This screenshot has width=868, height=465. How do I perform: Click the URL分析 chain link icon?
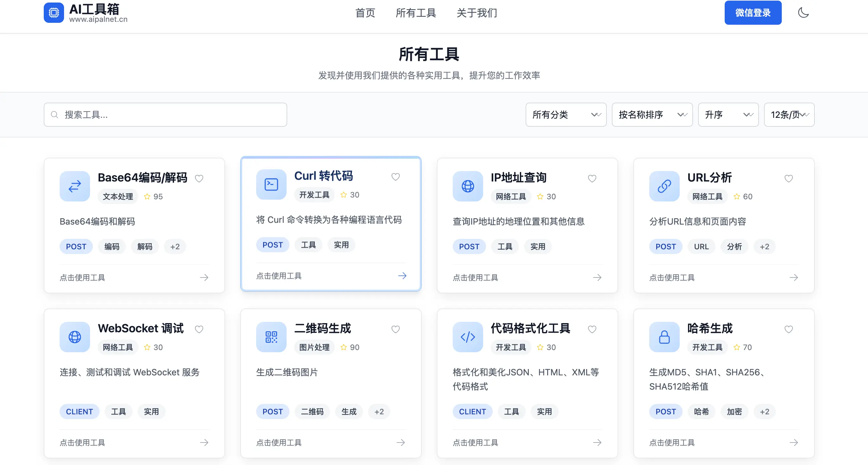click(664, 186)
